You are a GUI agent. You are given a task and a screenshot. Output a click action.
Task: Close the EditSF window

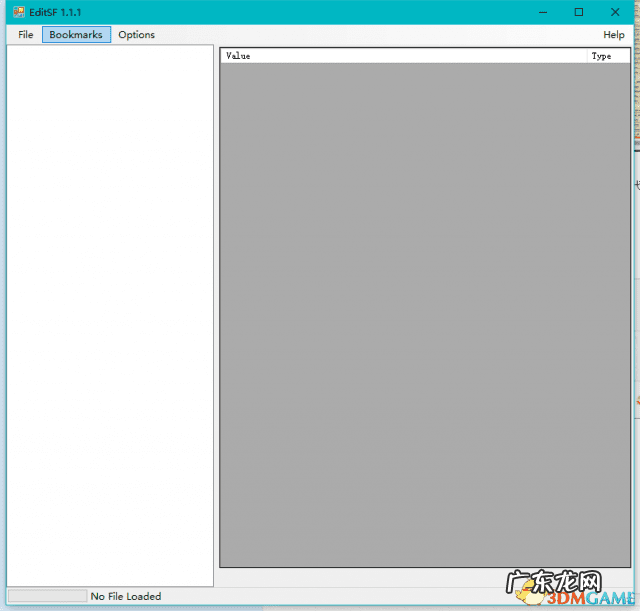click(x=615, y=12)
